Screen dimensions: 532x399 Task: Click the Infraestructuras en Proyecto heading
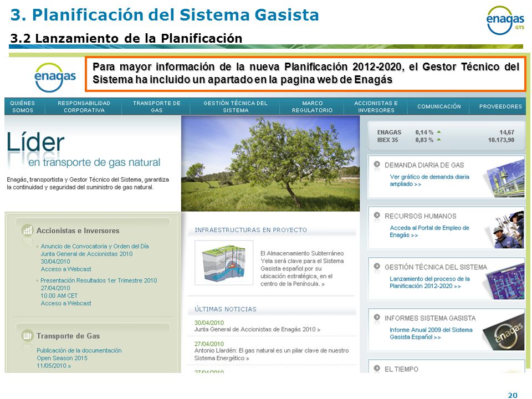pos(250,230)
